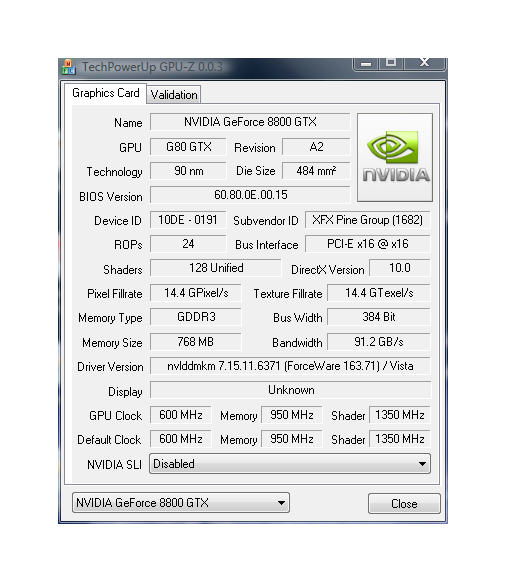The height and width of the screenshot is (582, 506).
Task: Click the Bandwidth field 91.2 GB/s
Action: pyautogui.click(x=379, y=341)
